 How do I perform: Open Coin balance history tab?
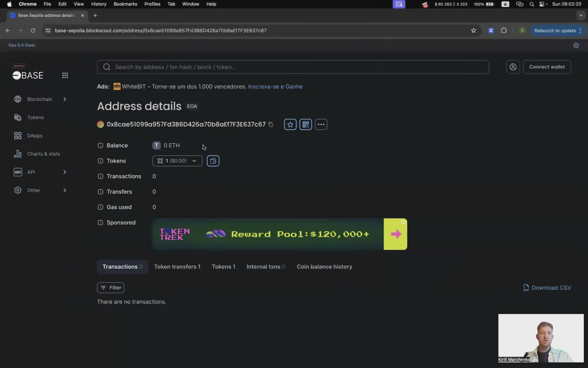pos(325,267)
